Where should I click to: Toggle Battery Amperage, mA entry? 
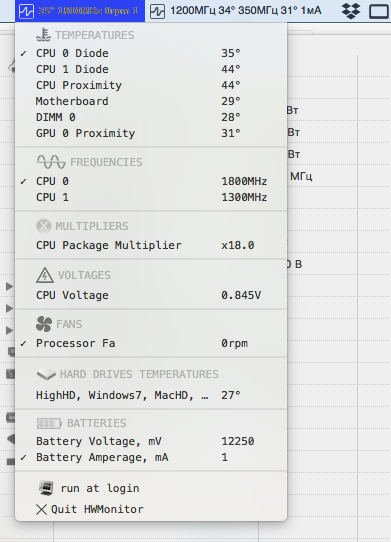tap(151, 457)
